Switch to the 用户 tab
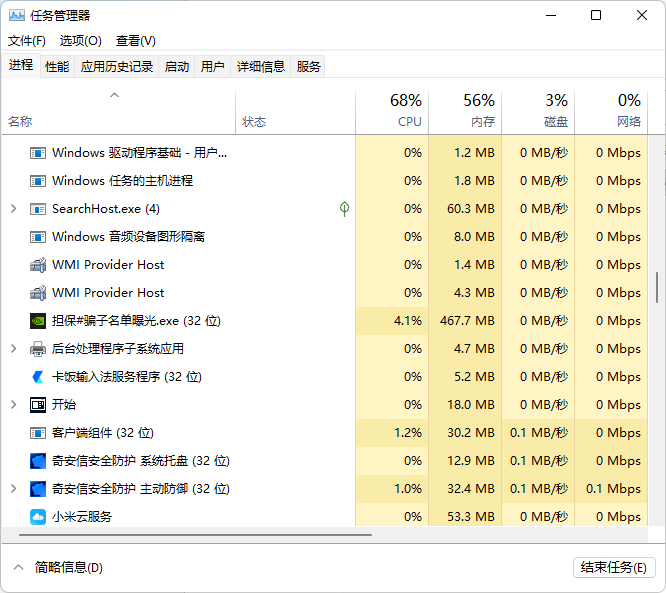666x593 pixels. pos(212,67)
